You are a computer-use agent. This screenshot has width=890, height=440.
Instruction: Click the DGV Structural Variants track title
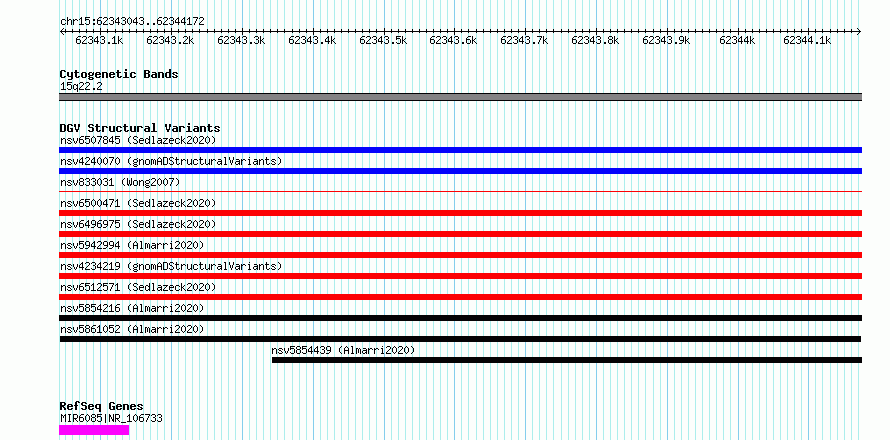[140, 128]
